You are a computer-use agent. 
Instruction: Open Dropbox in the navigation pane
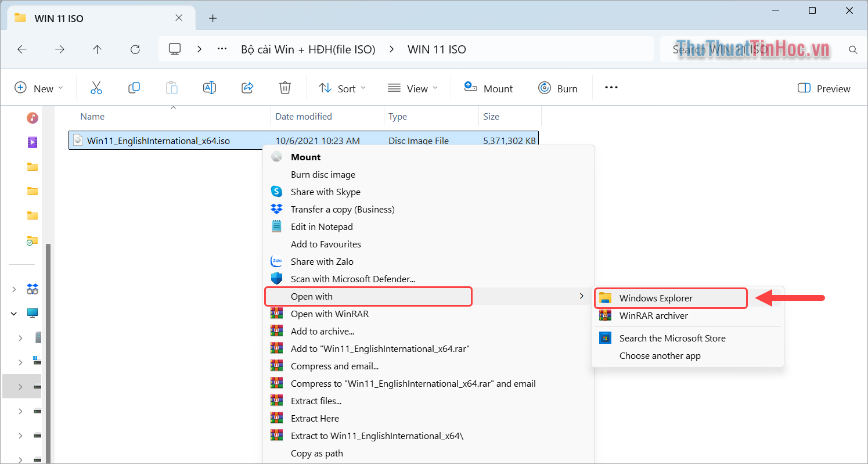pyautogui.click(x=33, y=289)
